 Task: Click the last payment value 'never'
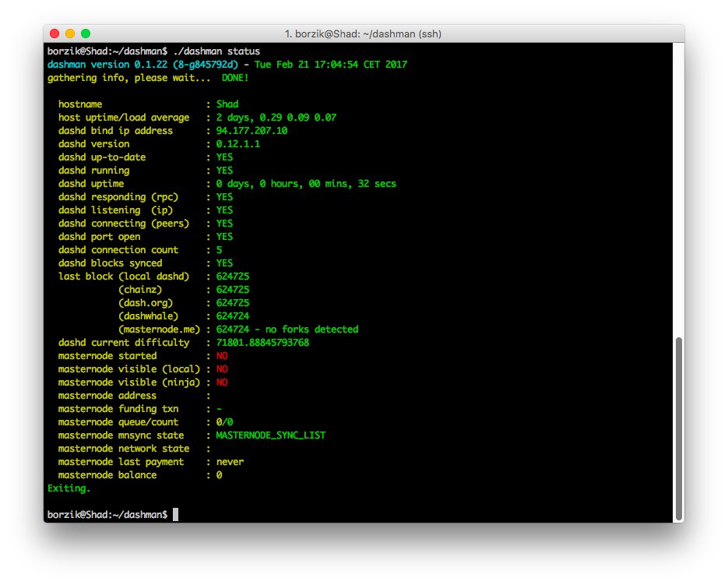(x=230, y=462)
